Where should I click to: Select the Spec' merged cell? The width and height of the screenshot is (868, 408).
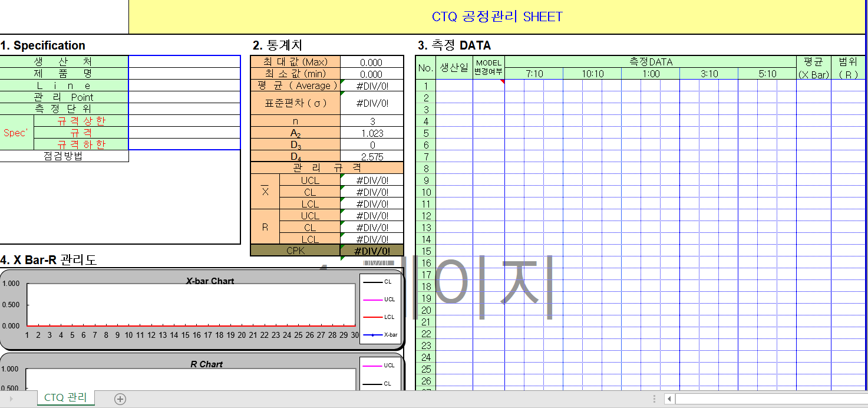point(16,133)
